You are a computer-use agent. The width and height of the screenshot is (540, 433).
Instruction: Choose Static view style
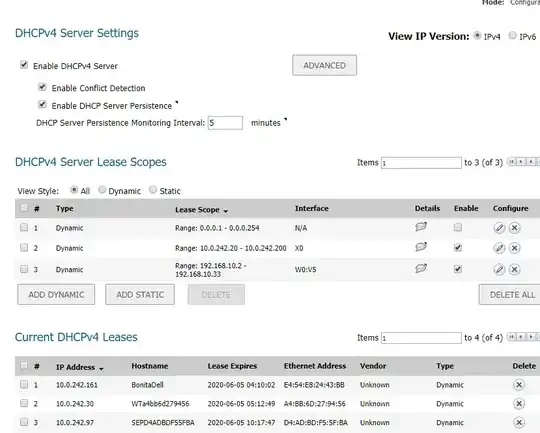tap(153, 190)
